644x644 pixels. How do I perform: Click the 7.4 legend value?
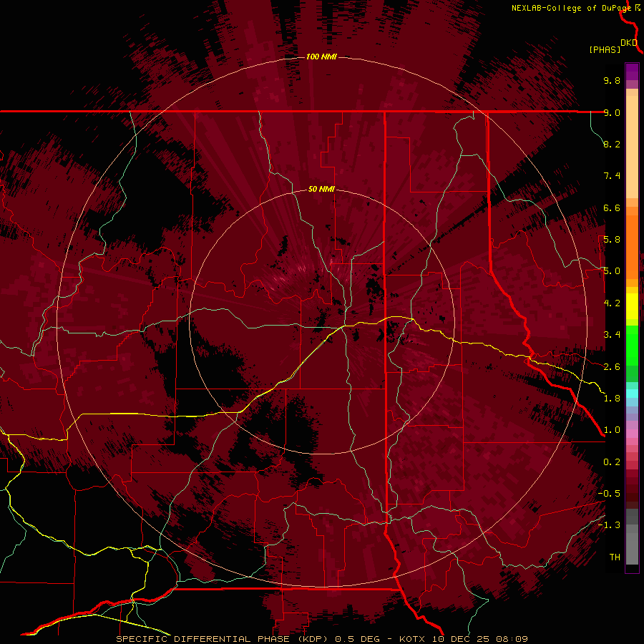(x=612, y=176)
